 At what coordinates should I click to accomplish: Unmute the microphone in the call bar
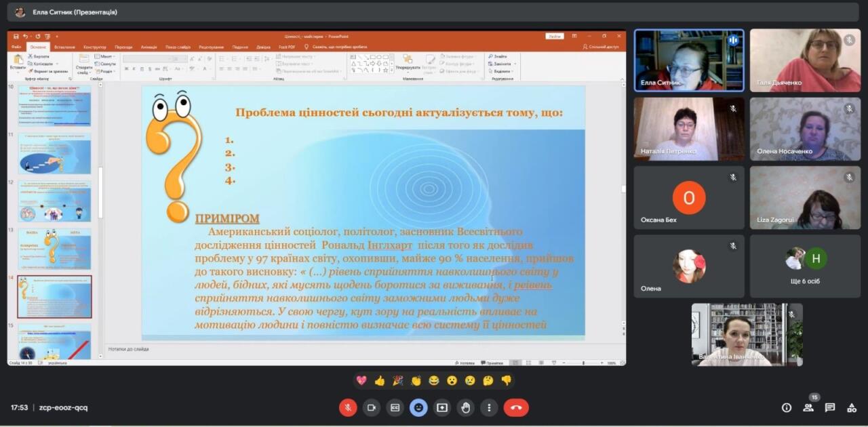tap(348, 407)
